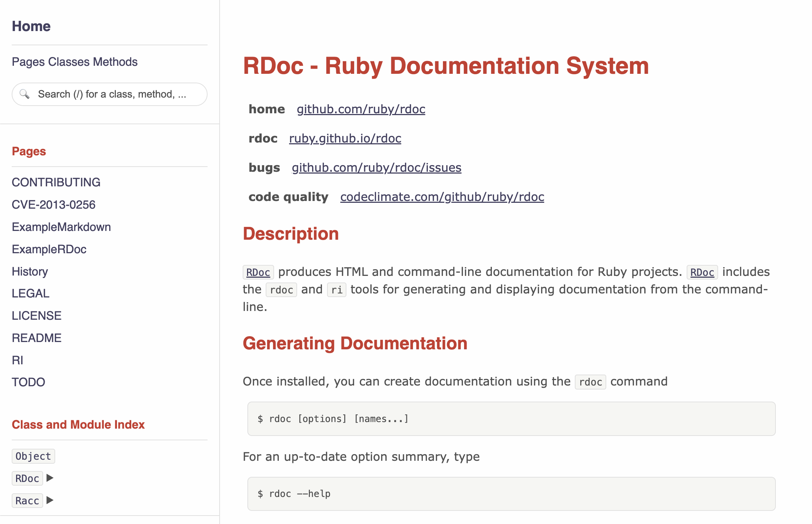Open the ExampleRDoc page
The width and height of the screenshot is (812, 524).
point(49,249)
